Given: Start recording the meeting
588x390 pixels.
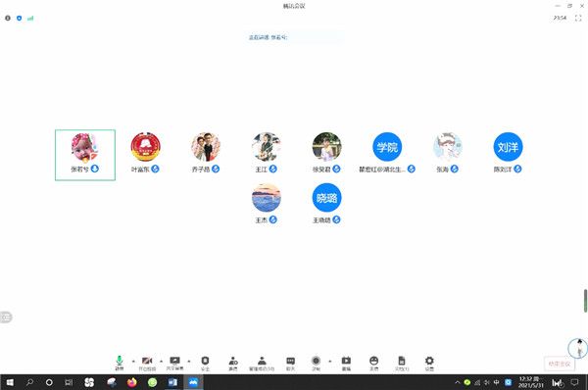Looking at the screenshot, I should tap(316, 363).
